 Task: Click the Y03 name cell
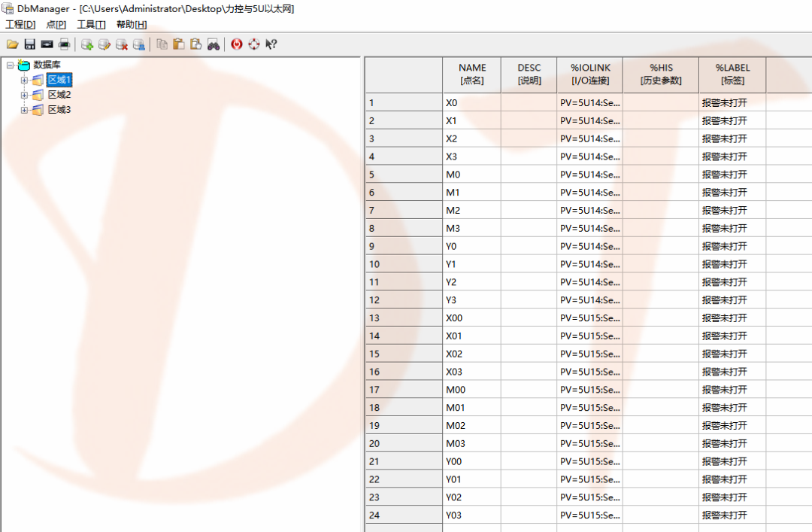pyautogui.click(x=471, y=515)
